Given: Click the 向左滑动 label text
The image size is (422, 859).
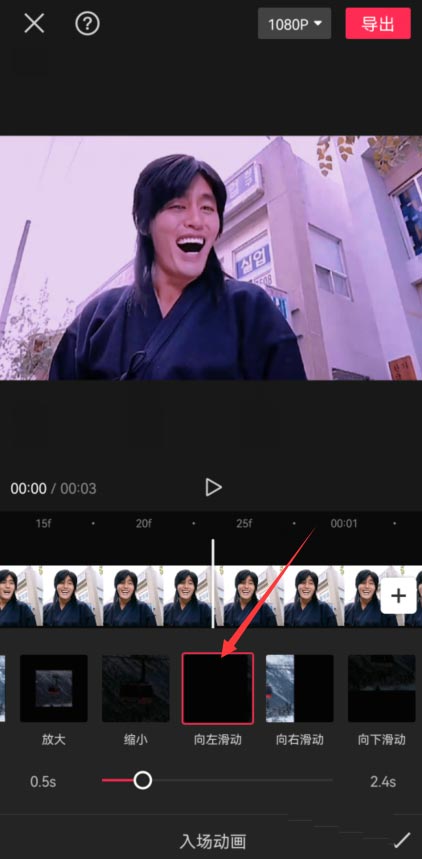Looking at the screenshot, I should pos(218,740).
